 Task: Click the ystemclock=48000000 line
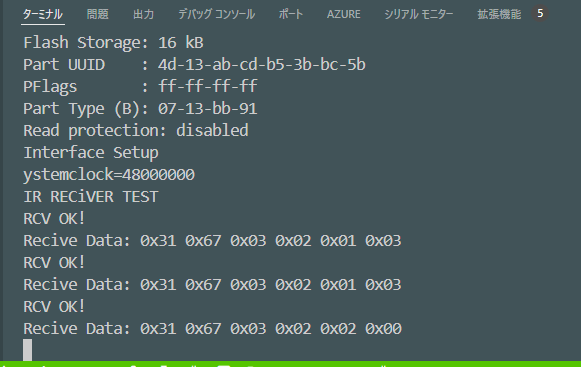[x=109, y=175]
